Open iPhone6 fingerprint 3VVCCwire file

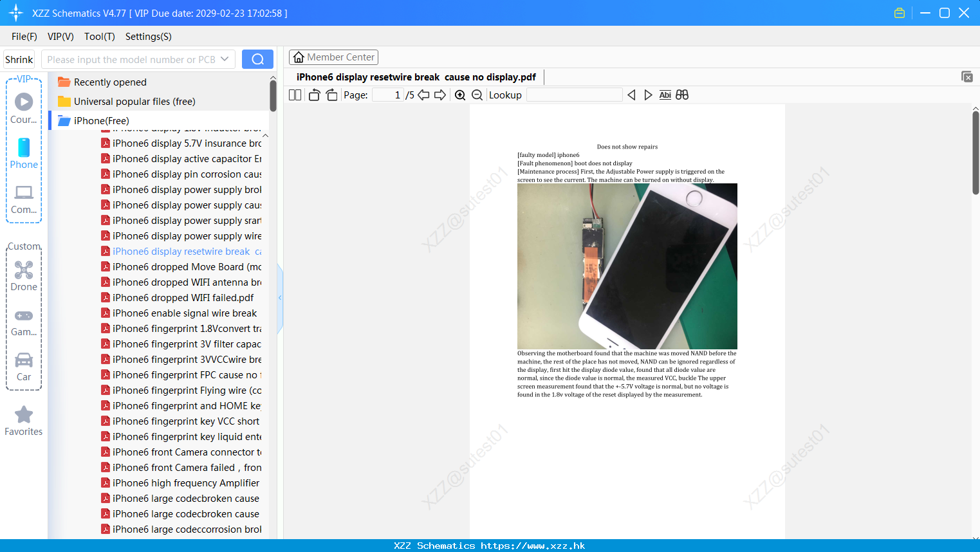click(x=181, y=360)
